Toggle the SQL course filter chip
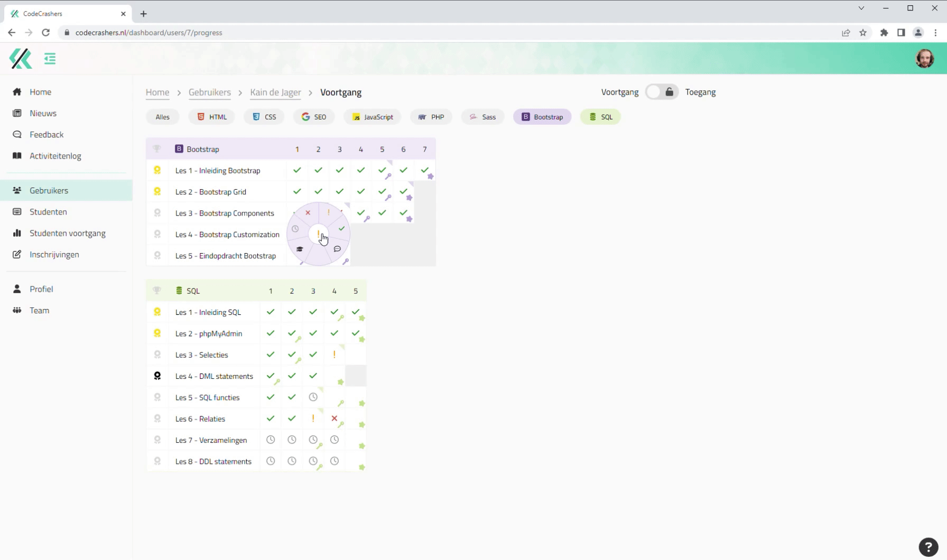 click(x=600, y=117)
